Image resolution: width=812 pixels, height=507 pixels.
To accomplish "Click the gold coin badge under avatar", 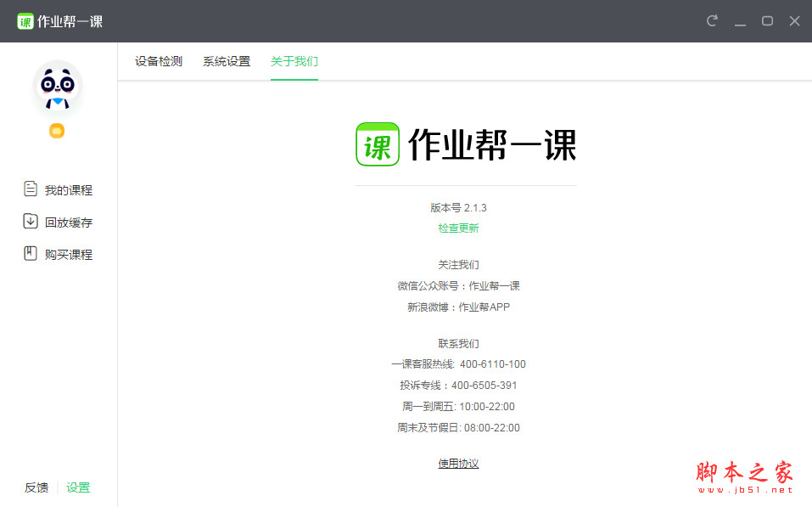I will coord(56,131).
